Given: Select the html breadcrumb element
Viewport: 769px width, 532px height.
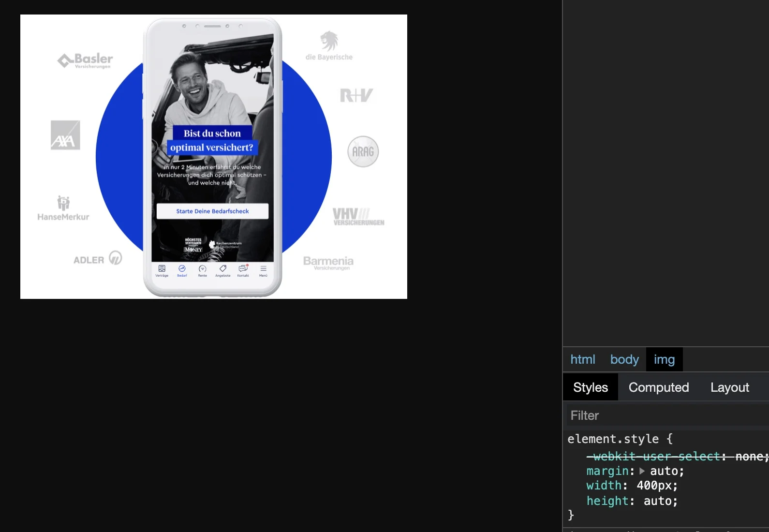Looking at the screenshot, I should 582,359.
